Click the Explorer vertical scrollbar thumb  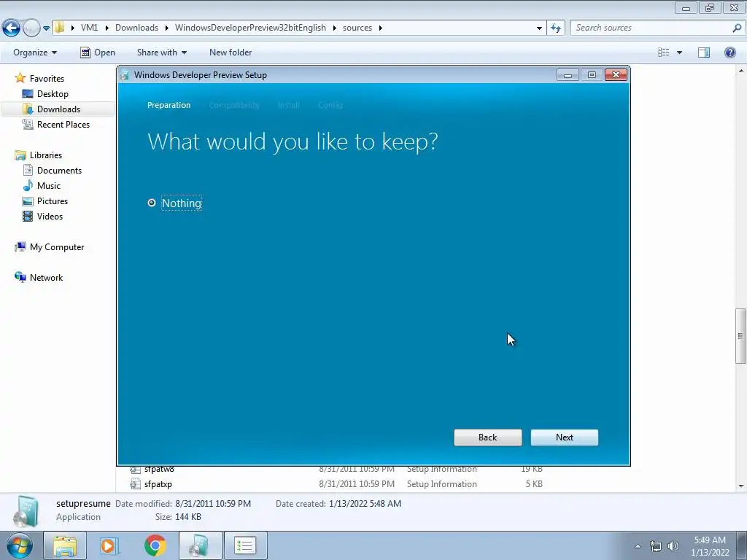click(740, 336)
